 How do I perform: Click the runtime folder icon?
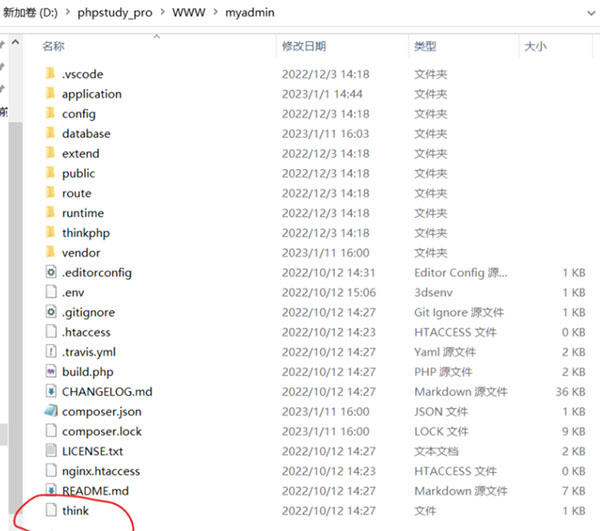point(50,212)
